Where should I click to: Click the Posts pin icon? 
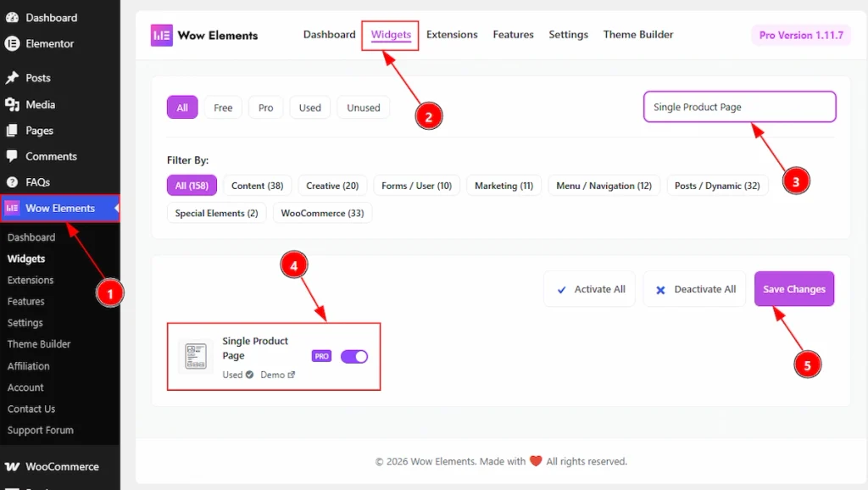coord(12,78)
